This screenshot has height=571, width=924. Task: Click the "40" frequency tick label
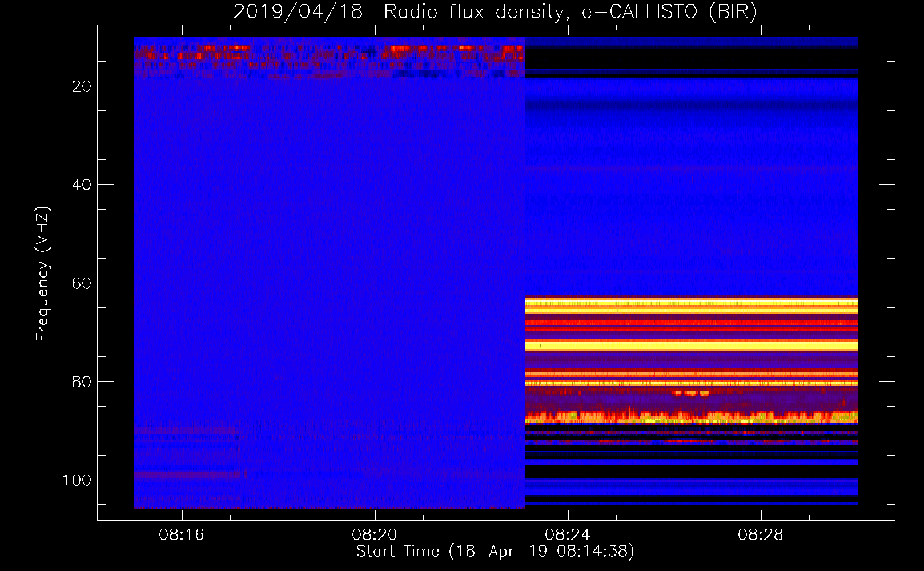point(82,185)
